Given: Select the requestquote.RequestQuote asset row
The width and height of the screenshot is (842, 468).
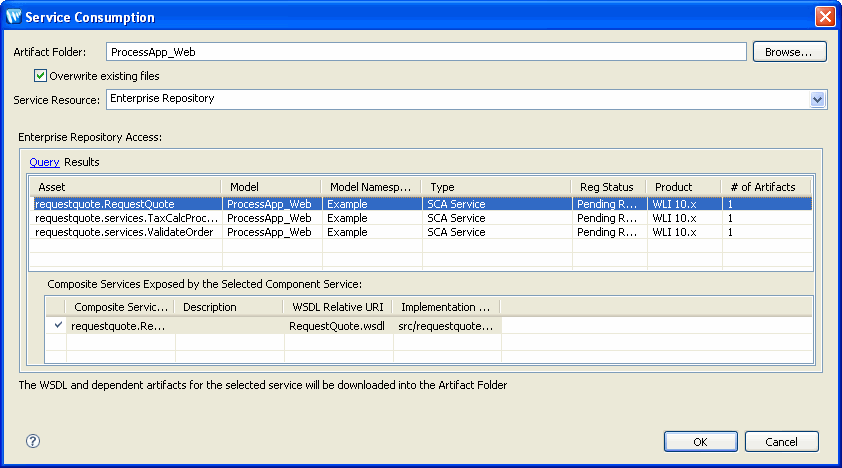Looking at the screenshot, I should (x=420, y=204).
